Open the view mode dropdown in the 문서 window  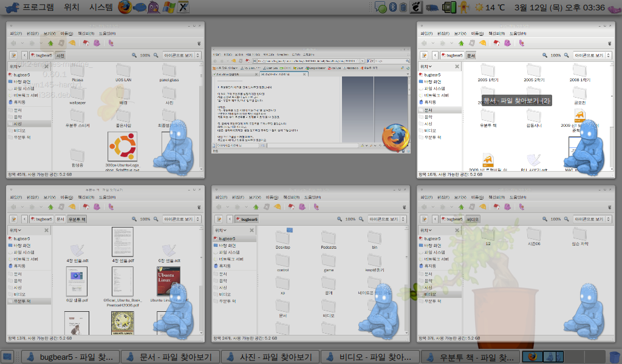click(593, 55)
